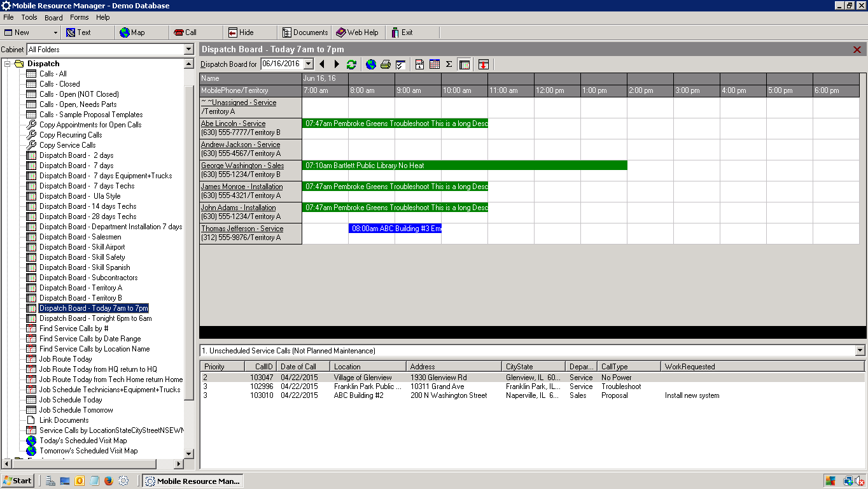Click the printer icon on board toolbar
This screenshot has height=489, width=868.
coord(386,64)
